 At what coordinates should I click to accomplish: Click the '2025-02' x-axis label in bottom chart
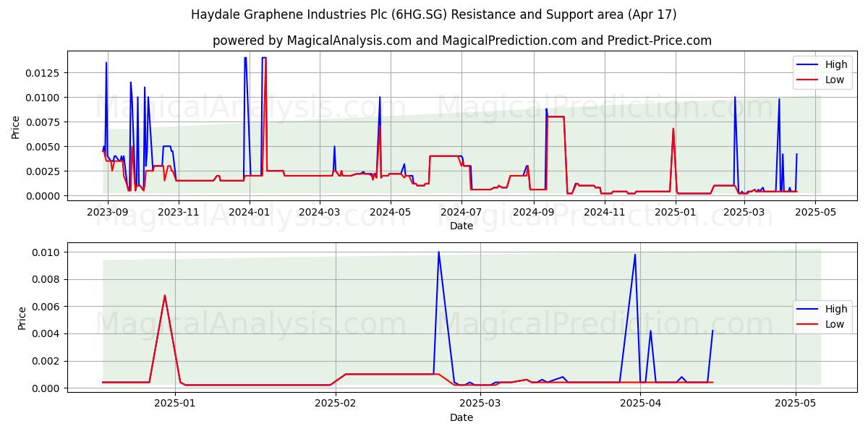point(336,404)
